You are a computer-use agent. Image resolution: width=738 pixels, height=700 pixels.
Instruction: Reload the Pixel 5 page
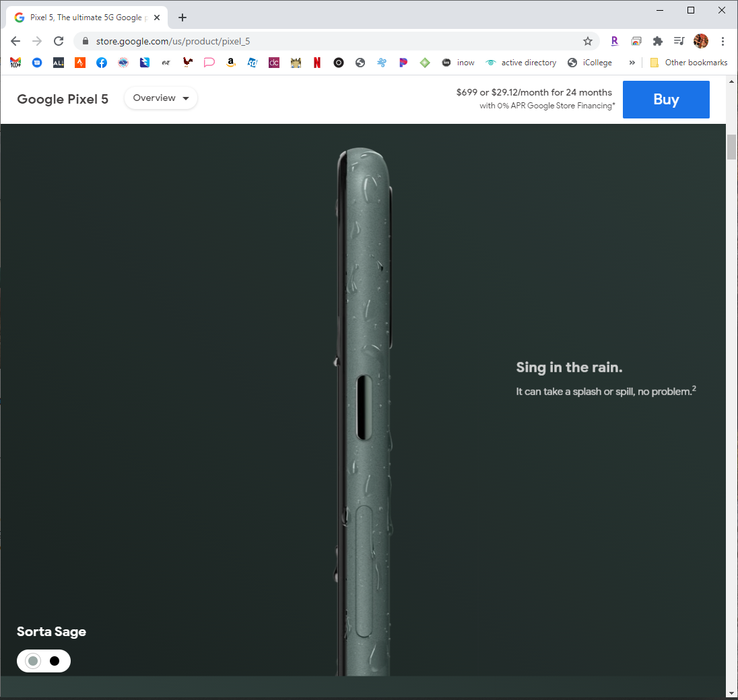point(59,41)
